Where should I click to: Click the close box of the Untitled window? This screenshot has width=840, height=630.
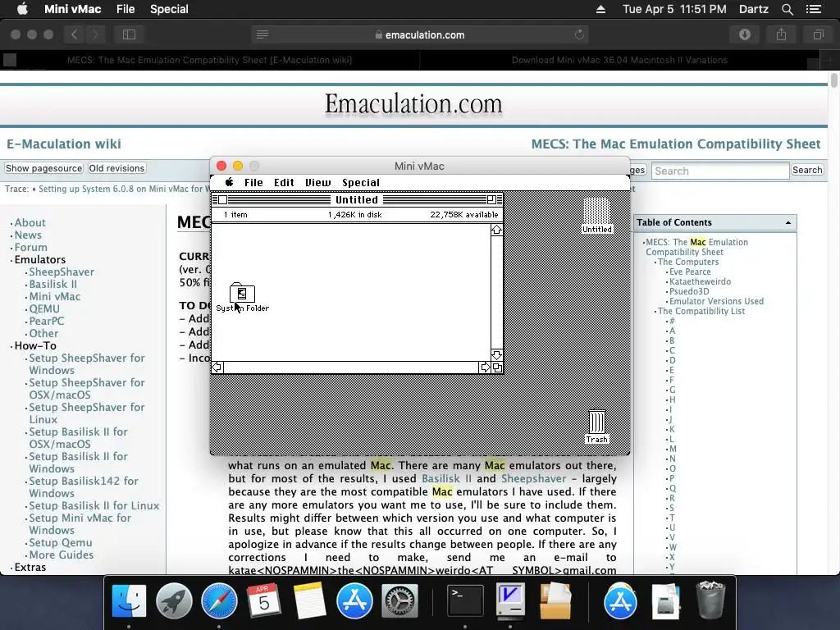[x=223, y=200]
